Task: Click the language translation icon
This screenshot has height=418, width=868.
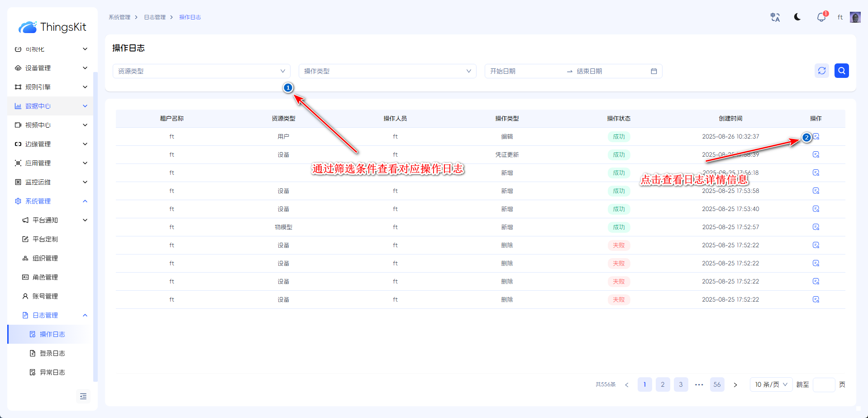Action: point(775,17)
